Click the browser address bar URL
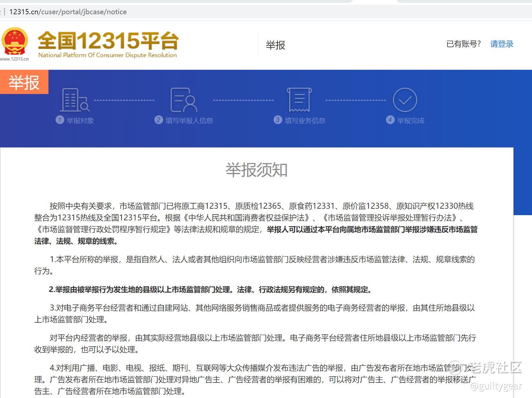532x398 pixels. 68,12
